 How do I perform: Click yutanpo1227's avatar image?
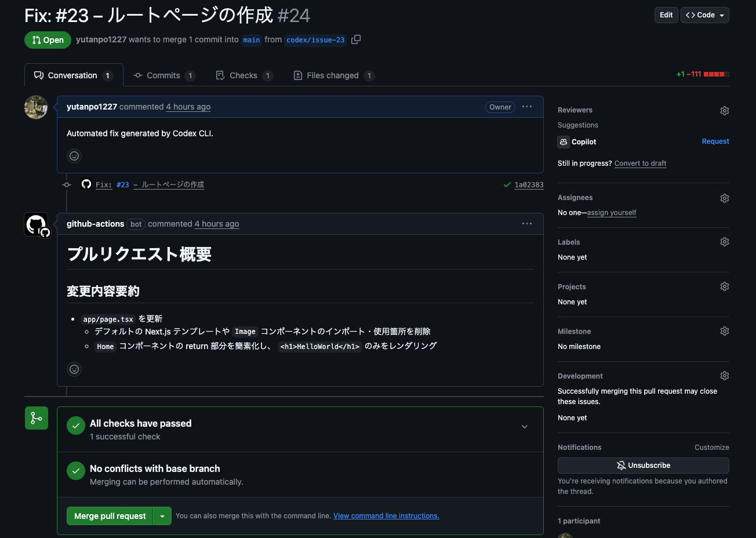(36, 107)
